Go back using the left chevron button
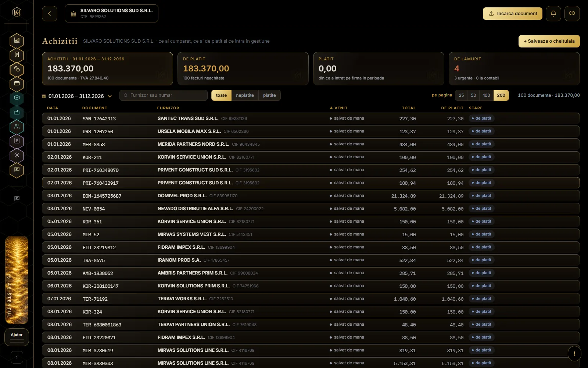 (50, 14)
